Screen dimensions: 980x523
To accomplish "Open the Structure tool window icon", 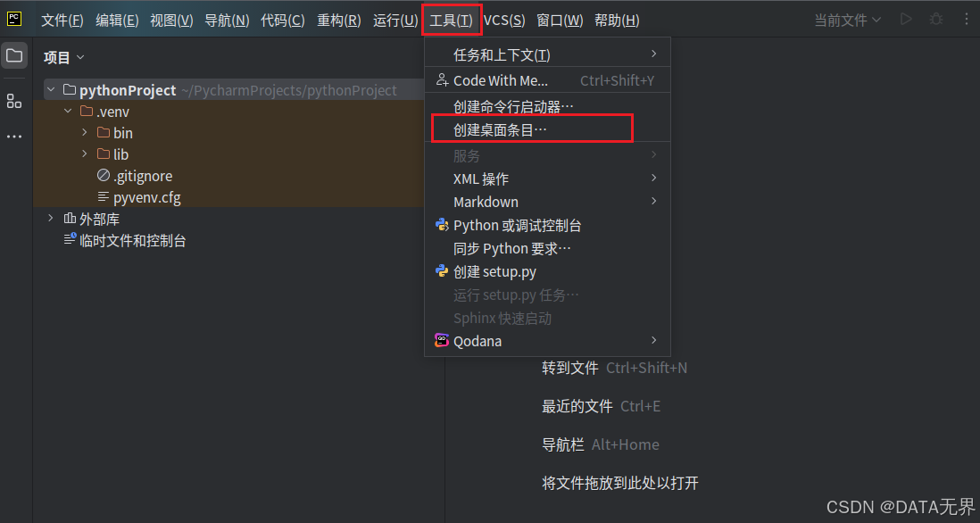I will click(x=13, y=101).
